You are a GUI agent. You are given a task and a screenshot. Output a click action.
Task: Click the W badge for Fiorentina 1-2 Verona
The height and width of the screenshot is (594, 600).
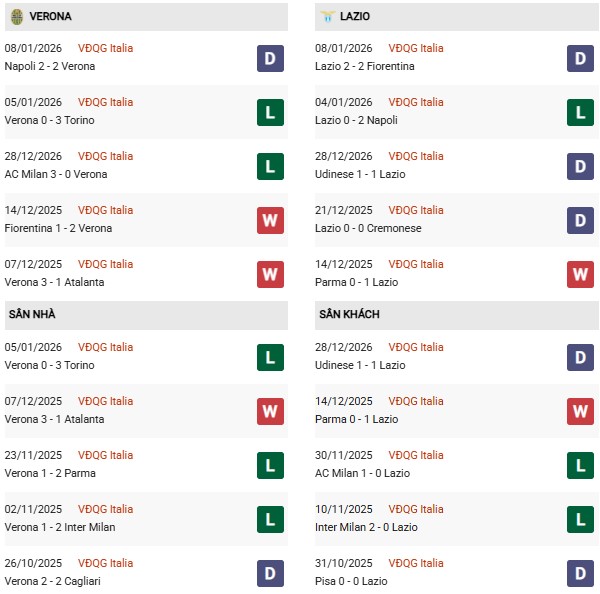coord(270,220)
